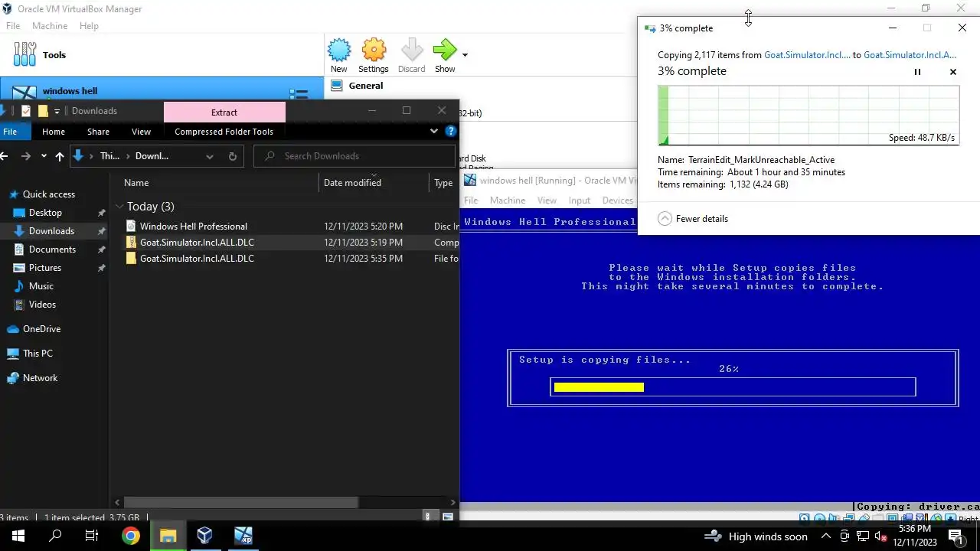
Task: Open the Customize Quick Access Toolbar dropdown
Action: coord(57,112)
